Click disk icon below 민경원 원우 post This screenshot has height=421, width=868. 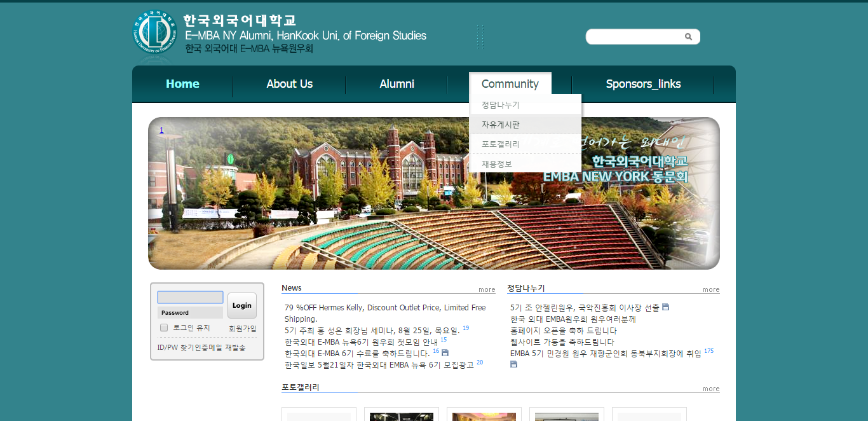point(513,364)
